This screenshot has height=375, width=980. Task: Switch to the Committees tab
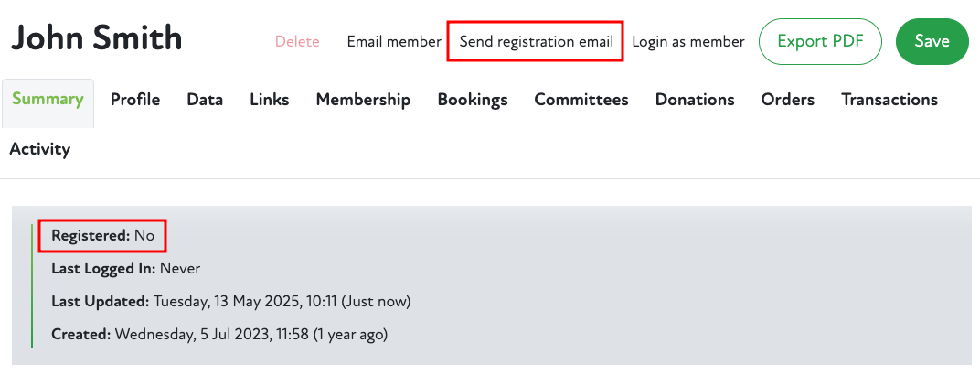[x=581, y=100]
